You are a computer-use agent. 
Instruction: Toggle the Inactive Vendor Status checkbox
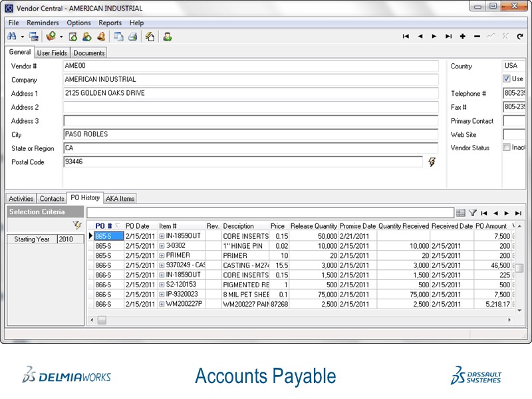[x=507, y=148]
